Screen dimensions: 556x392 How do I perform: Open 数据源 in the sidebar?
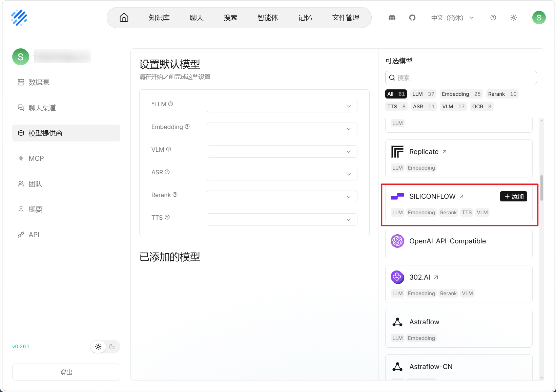pos(66,82)
